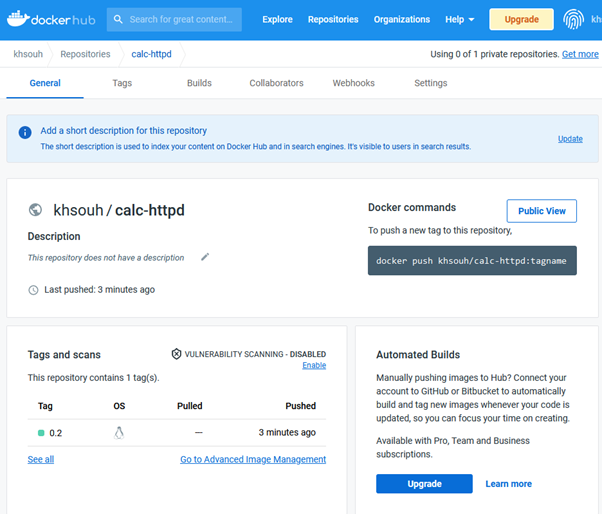
Task: Click the Tag column header
Action: click(x=45, y=406)
